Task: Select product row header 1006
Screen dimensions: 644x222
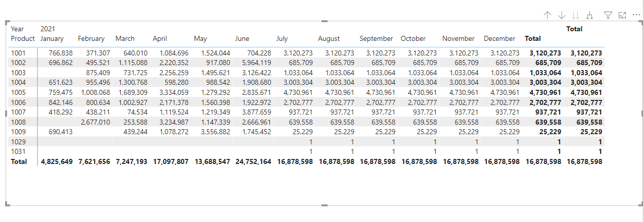Action: pyautogui.click(x=18, y=102)
